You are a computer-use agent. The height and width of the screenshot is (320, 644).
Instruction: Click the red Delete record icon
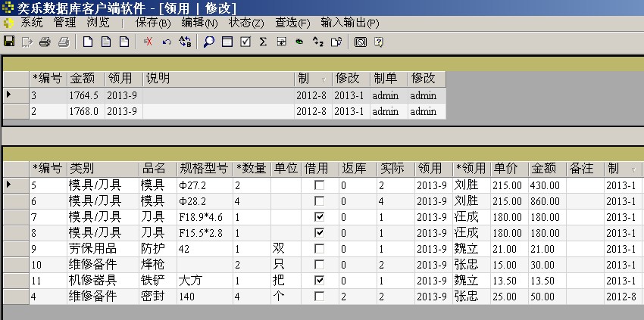coord(148,42)
